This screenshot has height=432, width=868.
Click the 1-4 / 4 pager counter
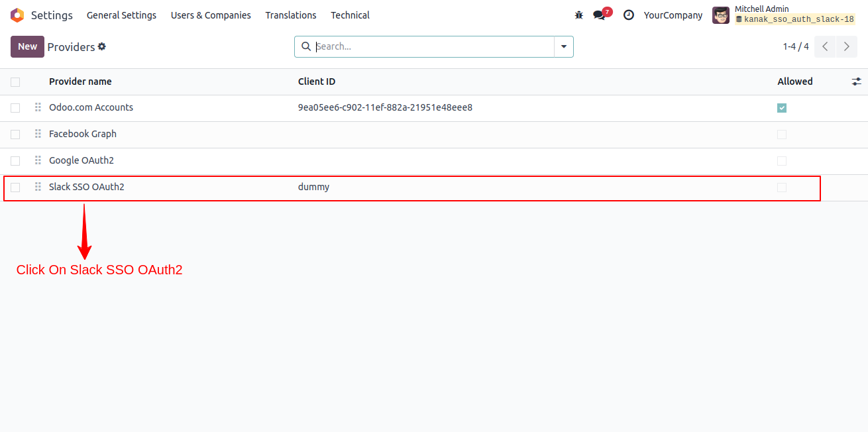pos(796,46)
